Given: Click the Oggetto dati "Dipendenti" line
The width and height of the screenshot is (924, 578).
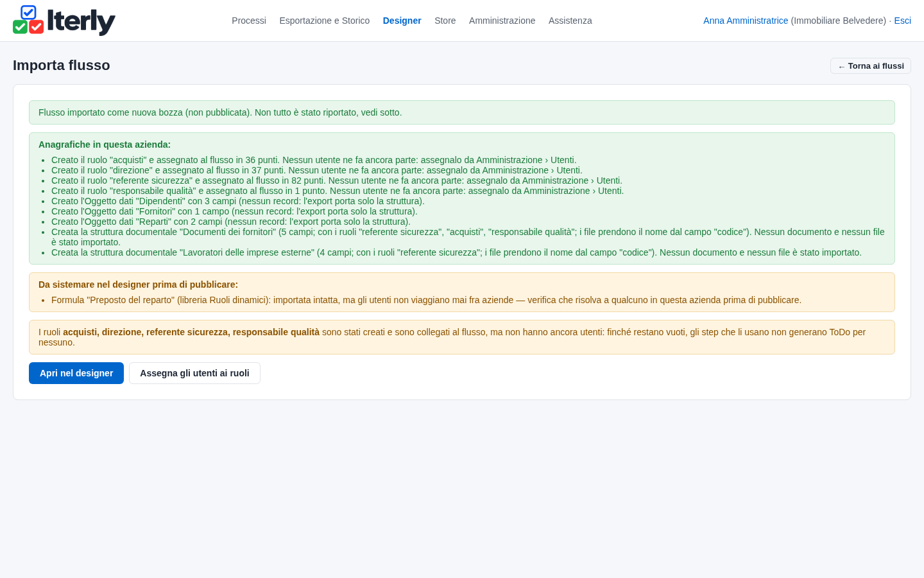Looking at the screenshot, I should [238, 201].
